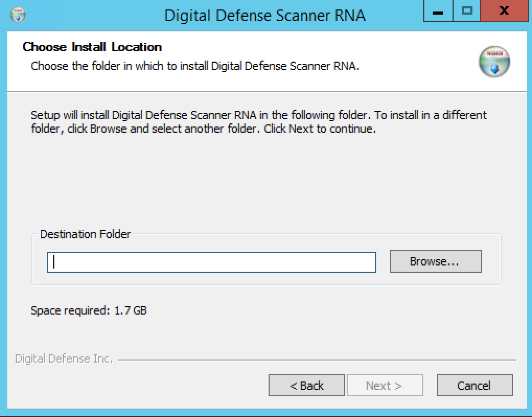Click the 'Choose Install Location' heading
This screenshot has height=417, width=532.
[92, 47]
